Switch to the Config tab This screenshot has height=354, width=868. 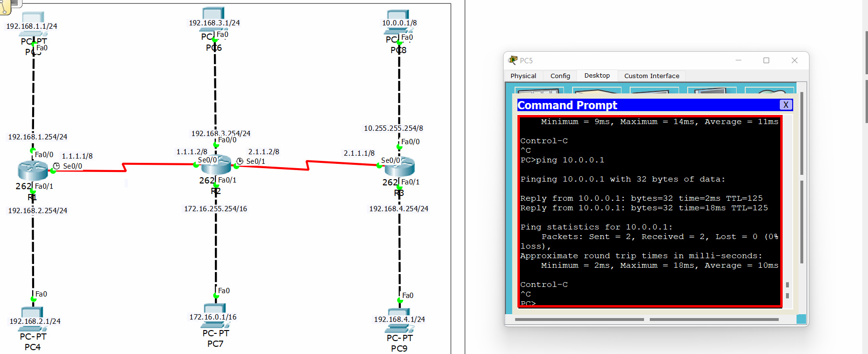(560, 76)
